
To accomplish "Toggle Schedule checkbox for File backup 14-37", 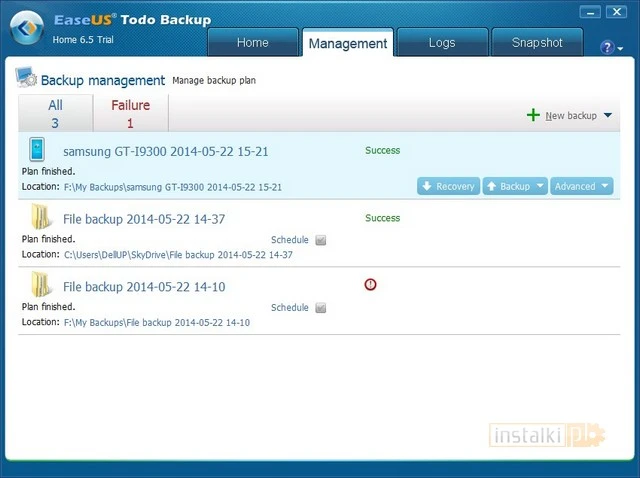I will click(x=321, y=240).
